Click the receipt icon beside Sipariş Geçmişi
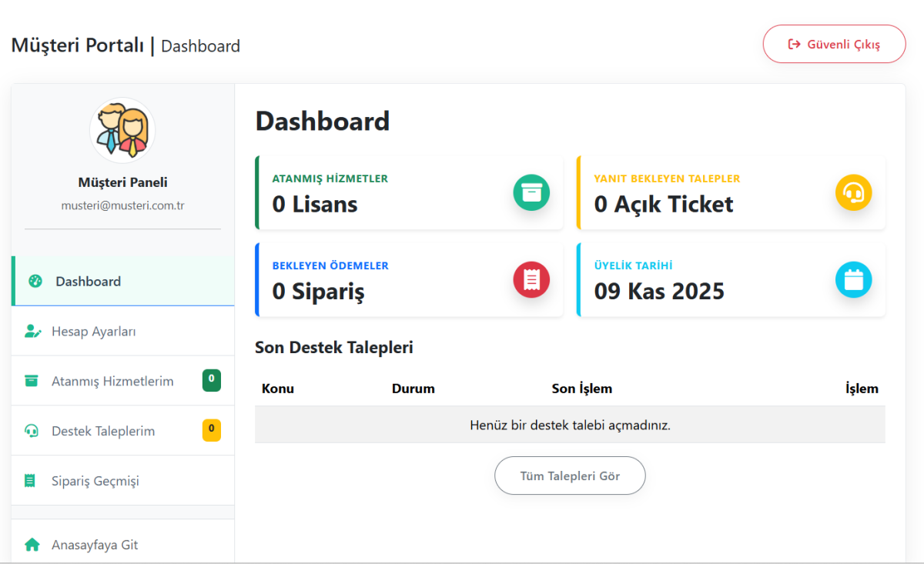This screenshot has height=564, width=924. coord(30,481)
